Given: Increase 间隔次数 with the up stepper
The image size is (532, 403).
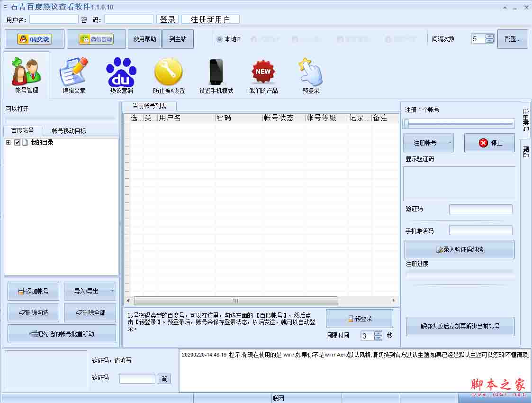Looking at the screenshot, I should [x=490, y=37].
